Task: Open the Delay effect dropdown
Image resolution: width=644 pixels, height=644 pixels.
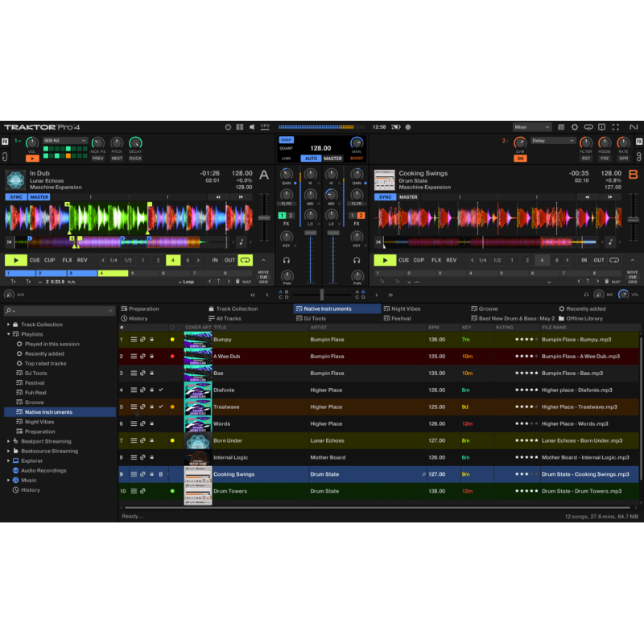Action: pyautogui.click(x=553, y=140)
